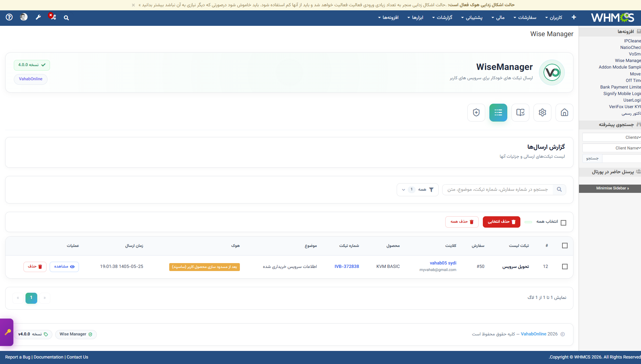Open the WiseManager settings gear tab
641x364 pixels.
(542, 113)
